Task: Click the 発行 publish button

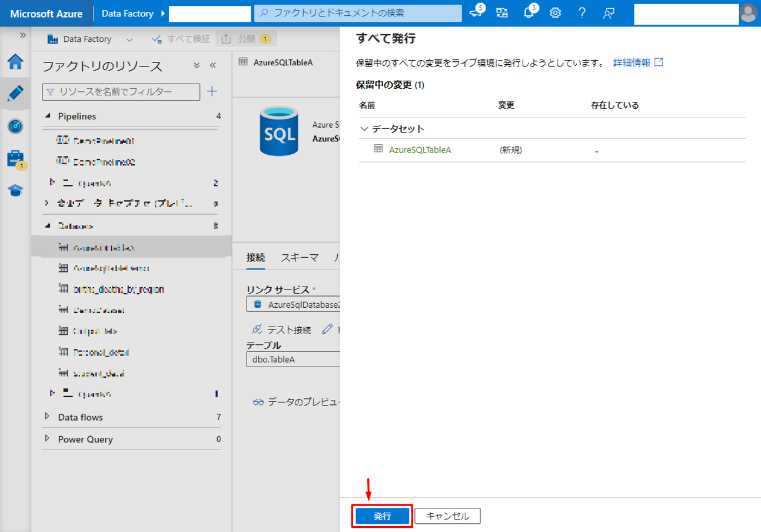Action: (382, 516)
